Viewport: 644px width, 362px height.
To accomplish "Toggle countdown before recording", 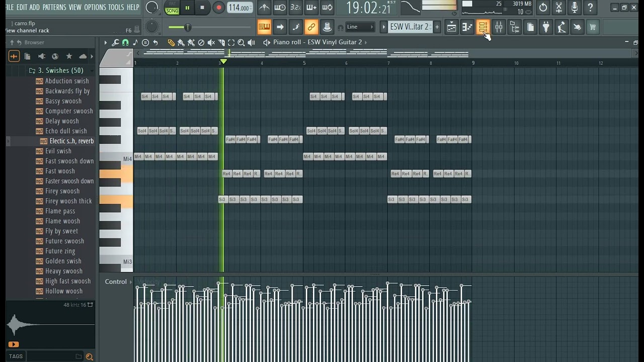I will 295,8.
